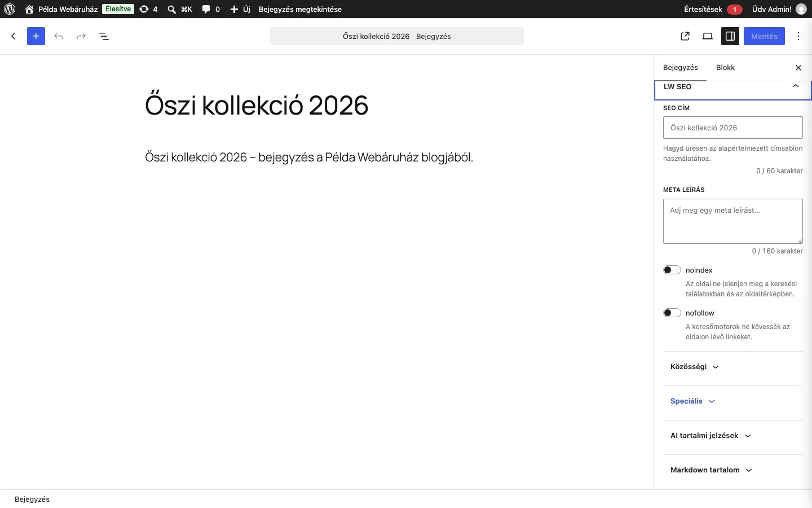Click the paragraph about Példa Webáruház blogjából
The width and height of the screenshot is (812, 508).
(x=309, y=157)
